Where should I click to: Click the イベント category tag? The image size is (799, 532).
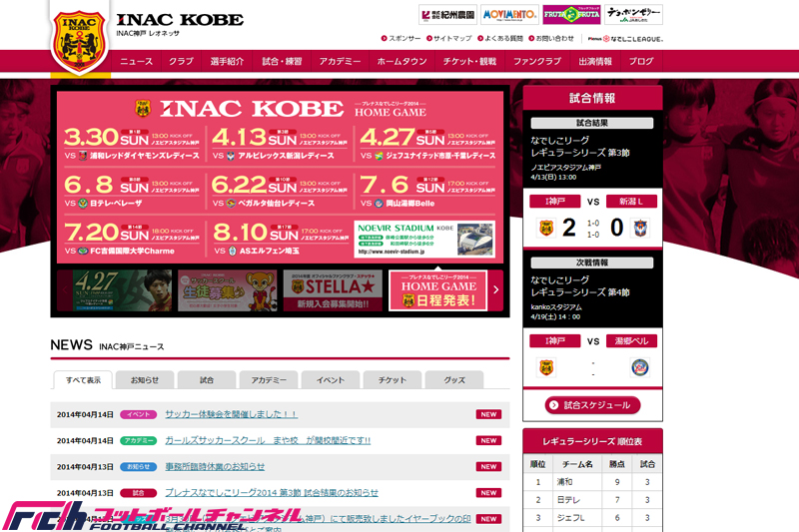138,414
